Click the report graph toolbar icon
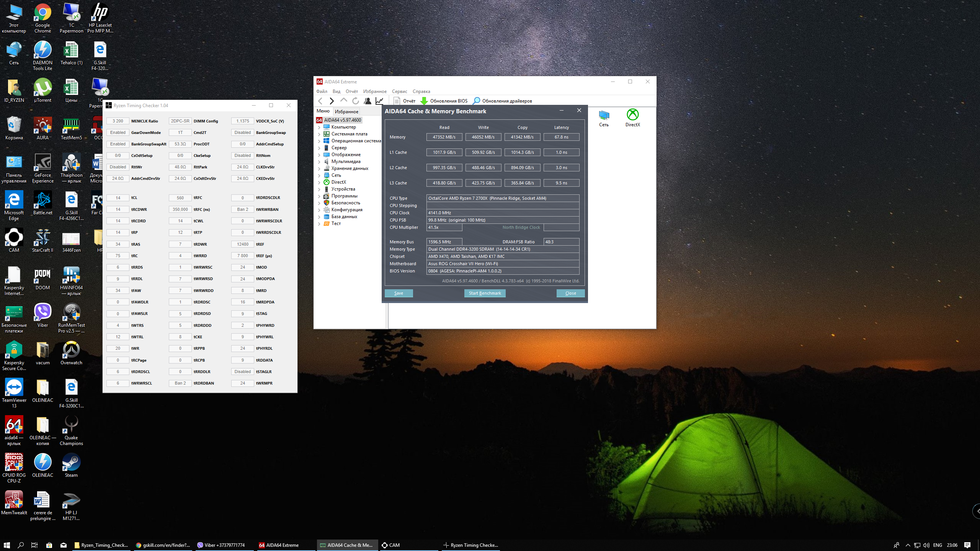 click(379, 101)
